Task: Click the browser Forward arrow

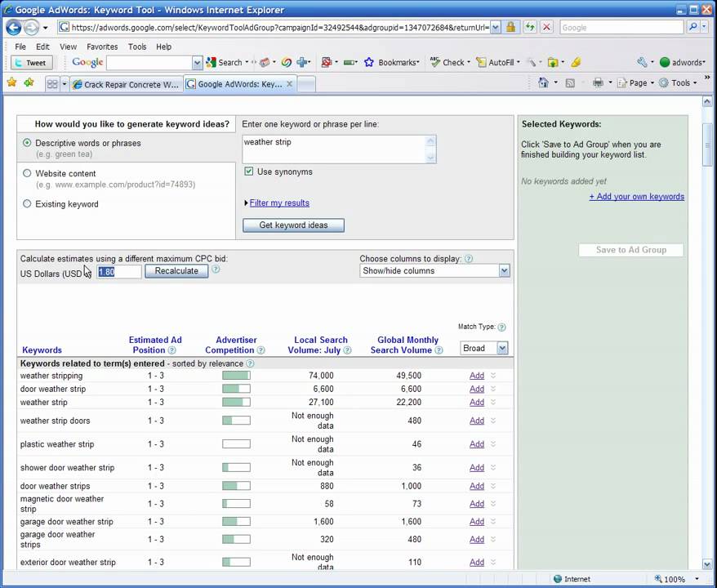Action: click(31, 28)
